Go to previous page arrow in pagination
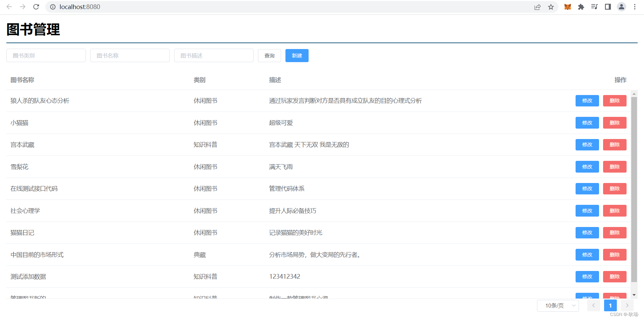The height and width of the screenshot is (320, 644). tap(593, 306)
